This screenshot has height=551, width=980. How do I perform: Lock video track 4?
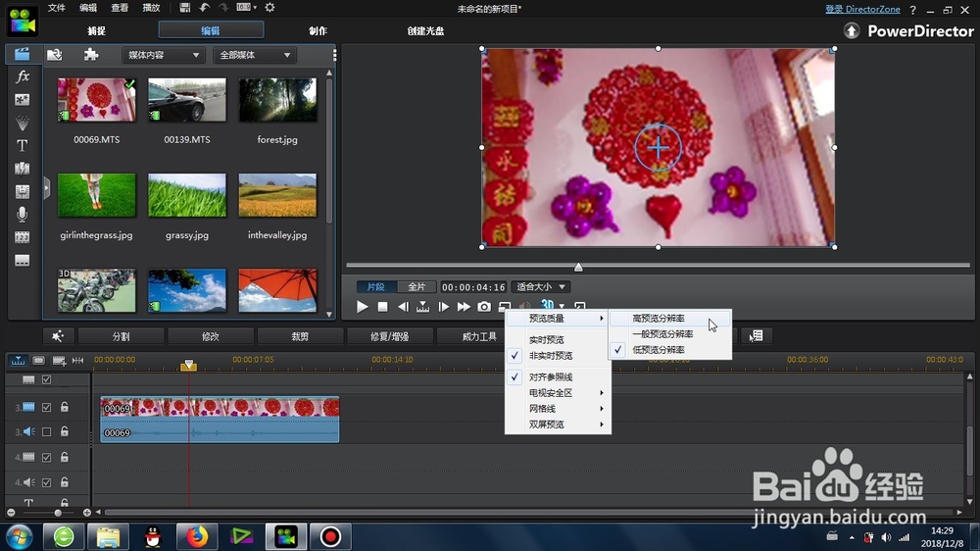pos(65,457)
